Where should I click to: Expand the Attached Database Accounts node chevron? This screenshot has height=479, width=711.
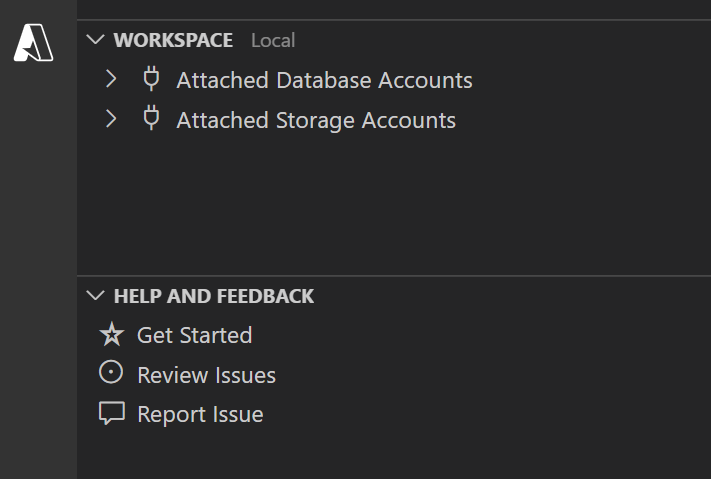click(111, 79)
